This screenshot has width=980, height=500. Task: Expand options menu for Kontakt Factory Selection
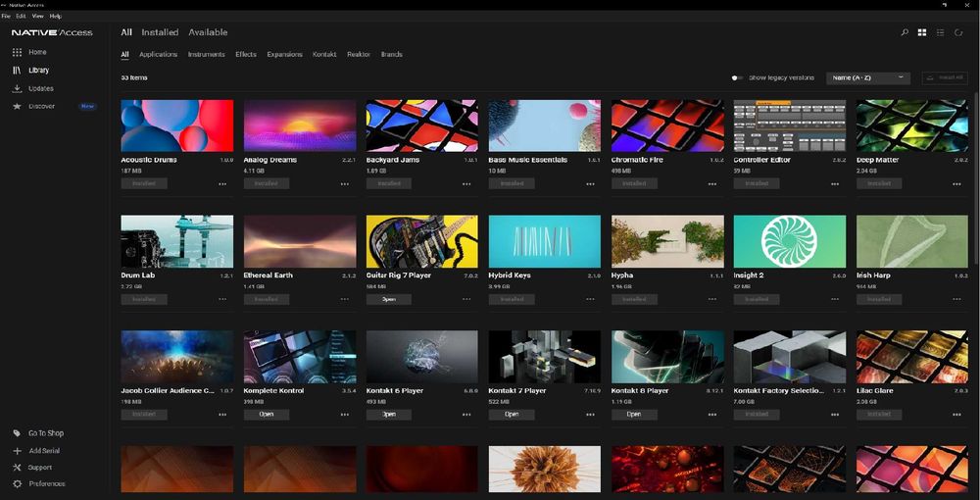click(834, 415)
